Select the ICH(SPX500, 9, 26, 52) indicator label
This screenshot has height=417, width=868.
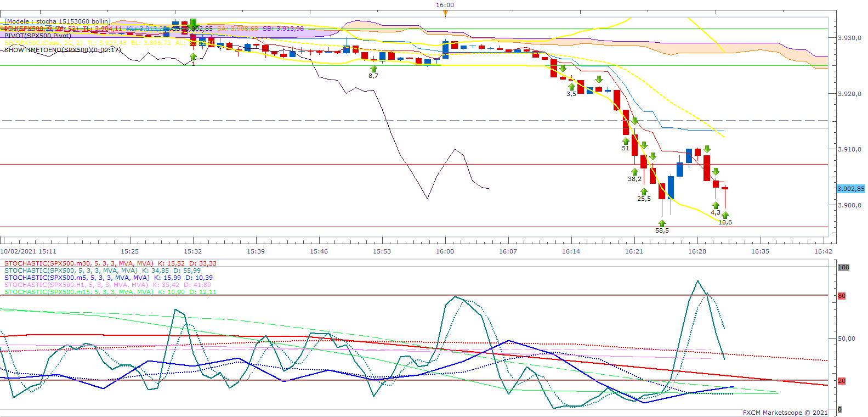pyautogui.click(x=154, y=29)
